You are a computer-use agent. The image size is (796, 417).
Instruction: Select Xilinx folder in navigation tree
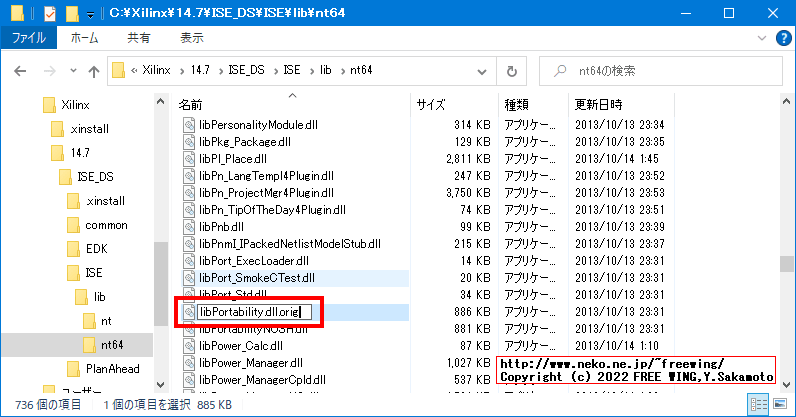[75, 105]
